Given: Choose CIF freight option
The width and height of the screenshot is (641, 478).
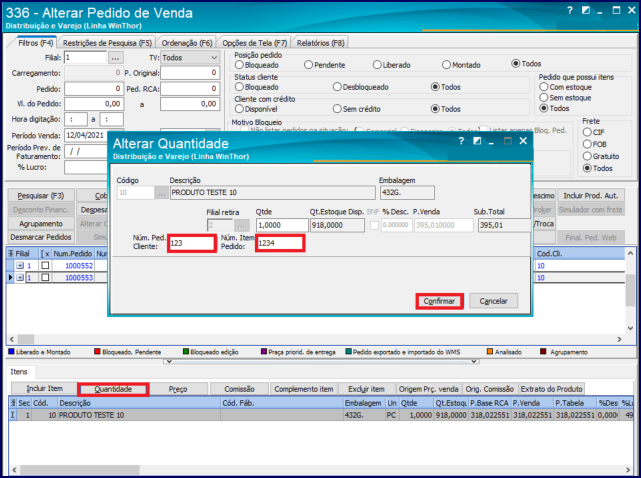Looking at the screenshot, I should [x=587, y=132].
